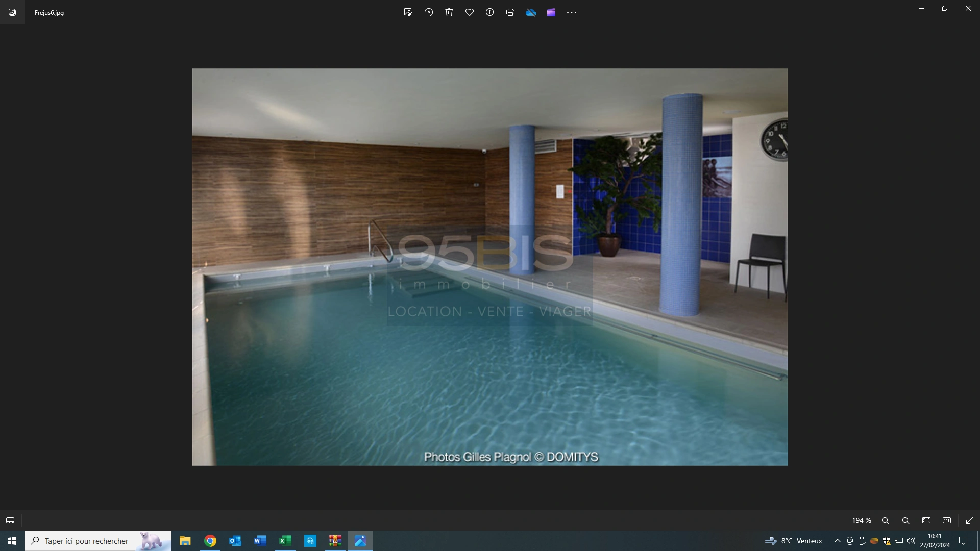This screenshot has height=551, width=980.
Task: Click on the swimming pool photo
Action: click(x=490, y=267)
